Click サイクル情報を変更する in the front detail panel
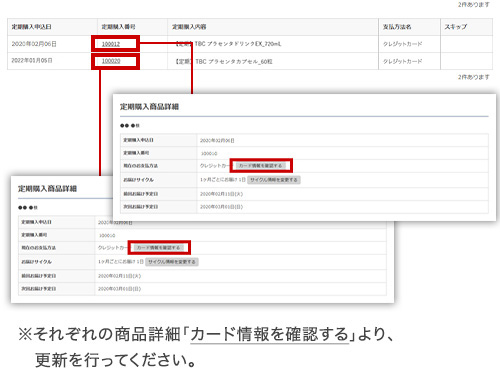Image resolution: width=500 pixels, height=380 pixels. coord(274,180)
